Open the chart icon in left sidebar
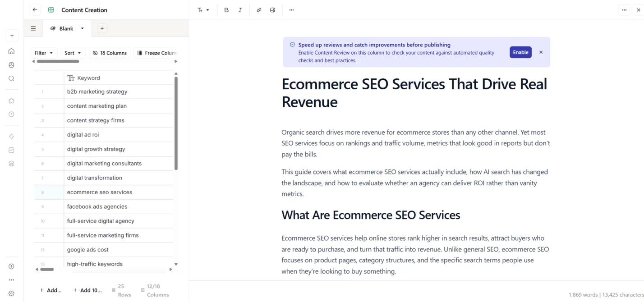This screenshot has width=644, height=302. pos(12,150)
